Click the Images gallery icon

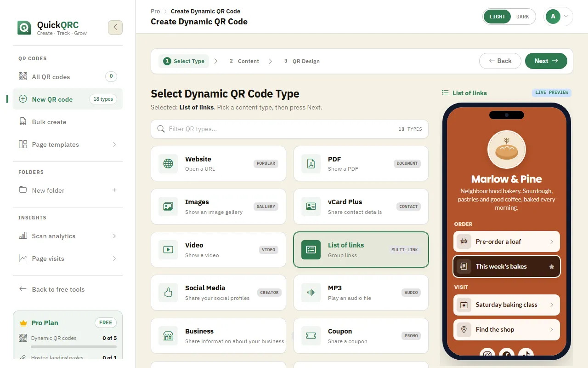click(x=168, y=207)
